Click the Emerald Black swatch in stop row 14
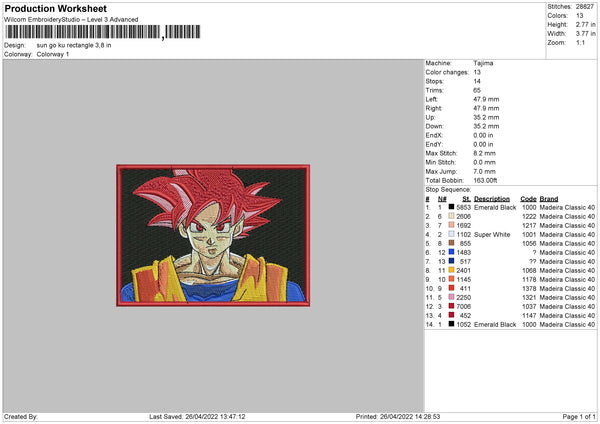 (452, 324)
